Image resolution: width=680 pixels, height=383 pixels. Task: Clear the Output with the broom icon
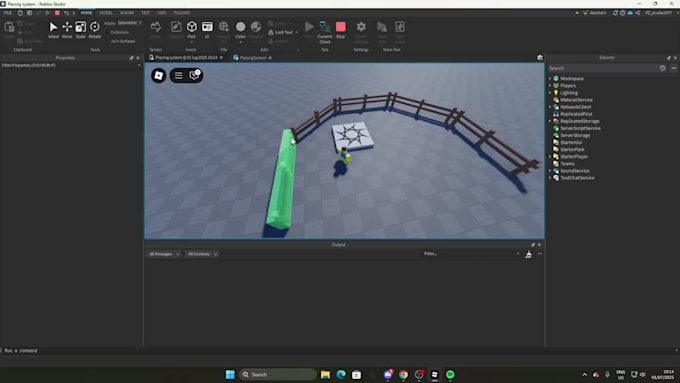point(528,254)
